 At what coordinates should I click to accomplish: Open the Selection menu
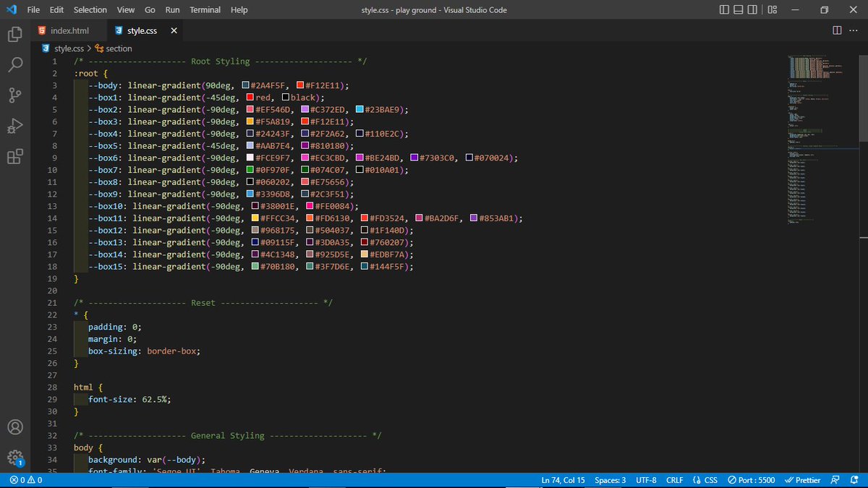[x=90, y=10]
